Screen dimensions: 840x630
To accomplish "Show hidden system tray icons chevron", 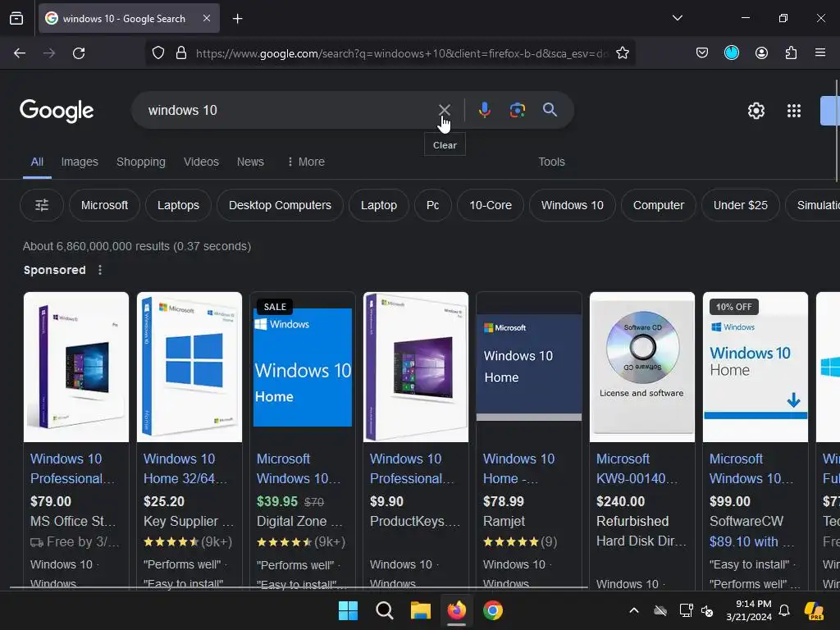I will (x=634, y=610).
